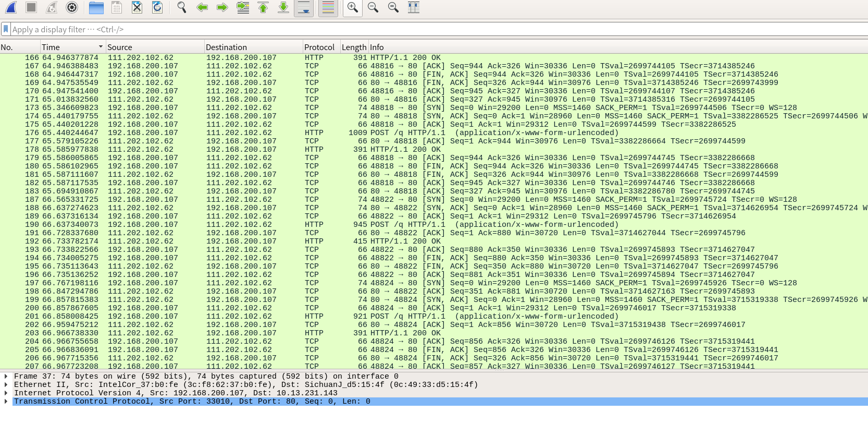
Task: Open capture options gear icon
Action: pyautogui.click(x=72, y=7)
